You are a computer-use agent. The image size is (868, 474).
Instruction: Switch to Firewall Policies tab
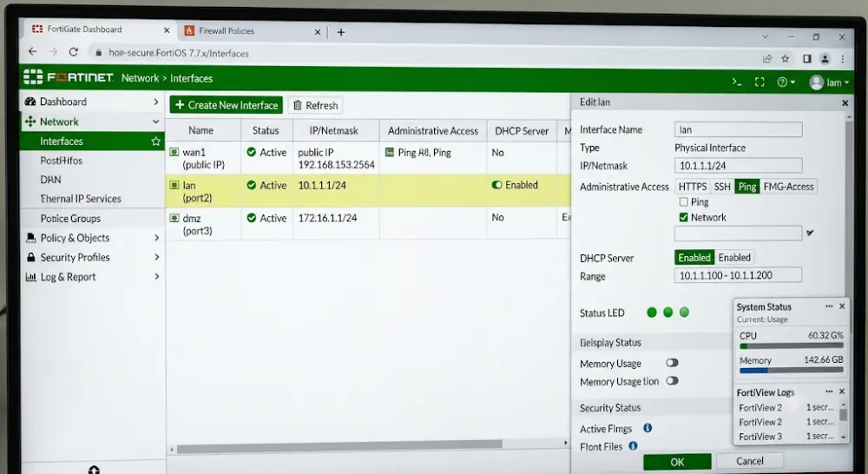[x=252, y=31]
